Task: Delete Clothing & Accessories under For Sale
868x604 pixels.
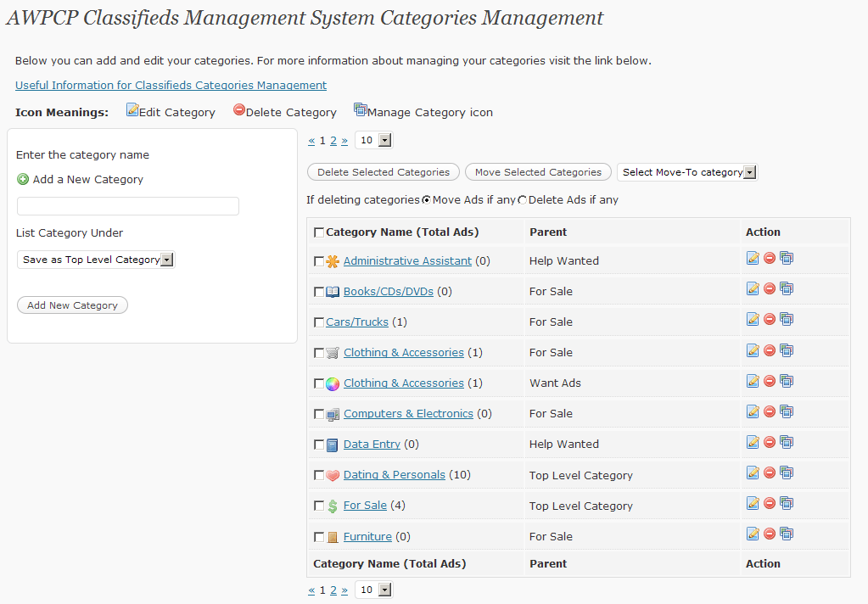Action: (x=770, y=350)
